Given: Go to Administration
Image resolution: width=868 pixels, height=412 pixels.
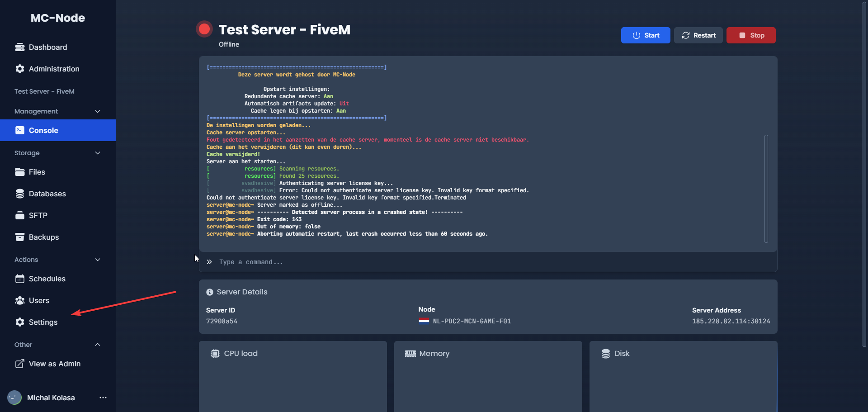Looking at the screenshot, I should [x=58, y=69].
